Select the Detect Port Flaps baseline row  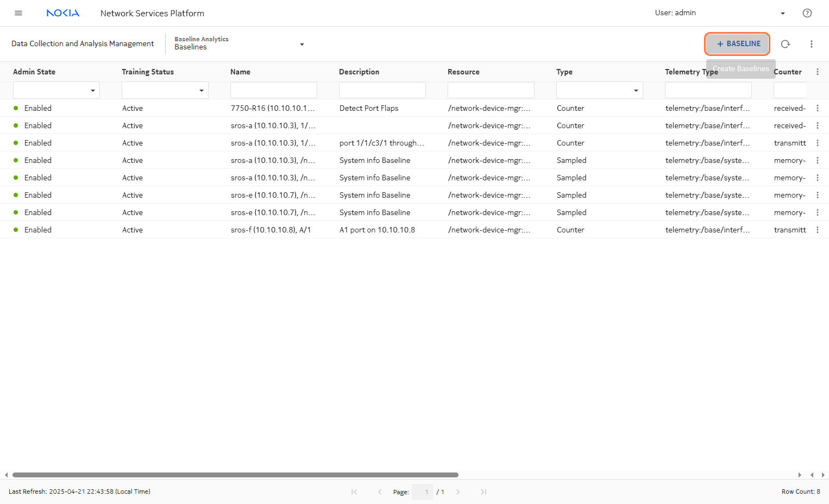point(369,108)
